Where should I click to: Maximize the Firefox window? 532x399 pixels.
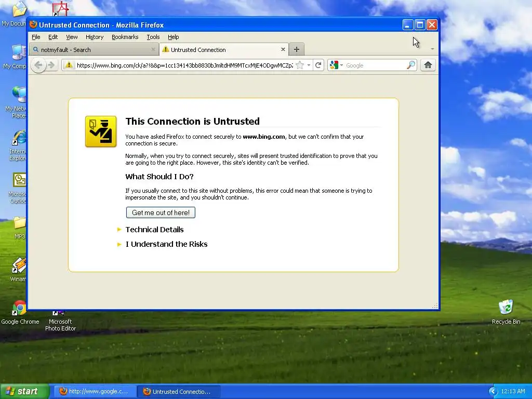(420, 25)
